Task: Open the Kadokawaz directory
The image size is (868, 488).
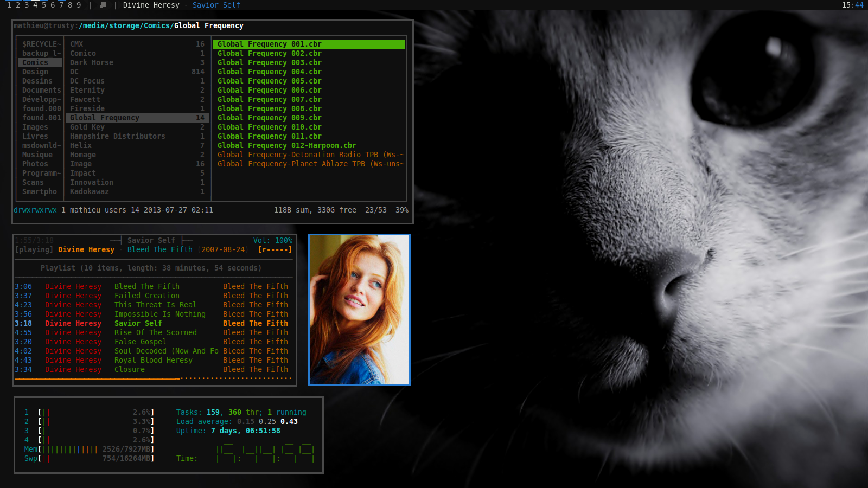Action: pyautogui.click(x=137, y=191)
